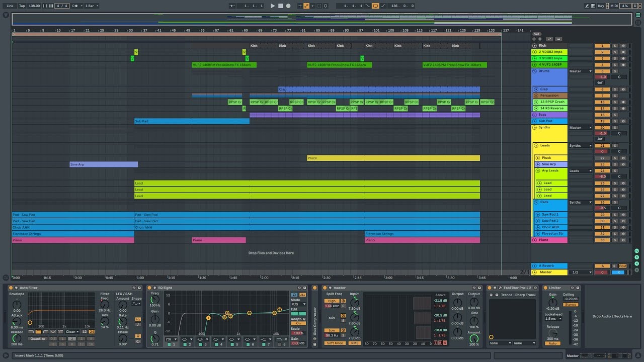Screen dimensions: 644x362
Task: Toggle automation lock icon near Set
Action: coord(558,39)
